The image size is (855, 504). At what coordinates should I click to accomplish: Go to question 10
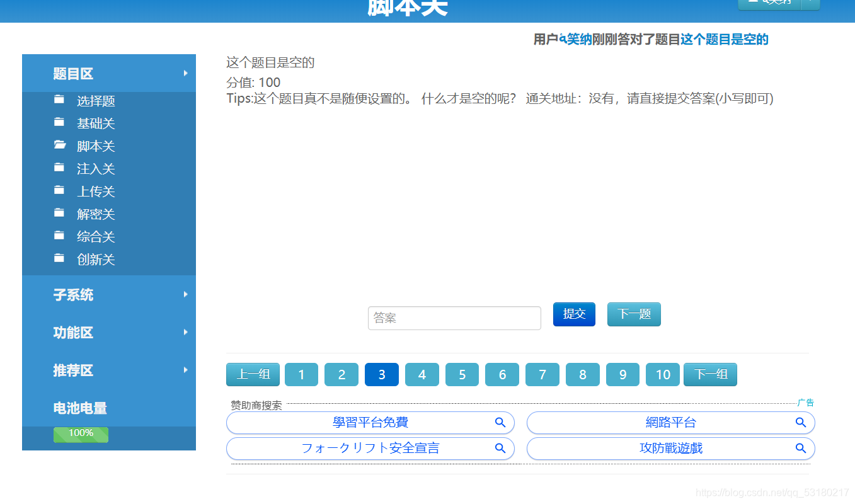pos(663,374)
